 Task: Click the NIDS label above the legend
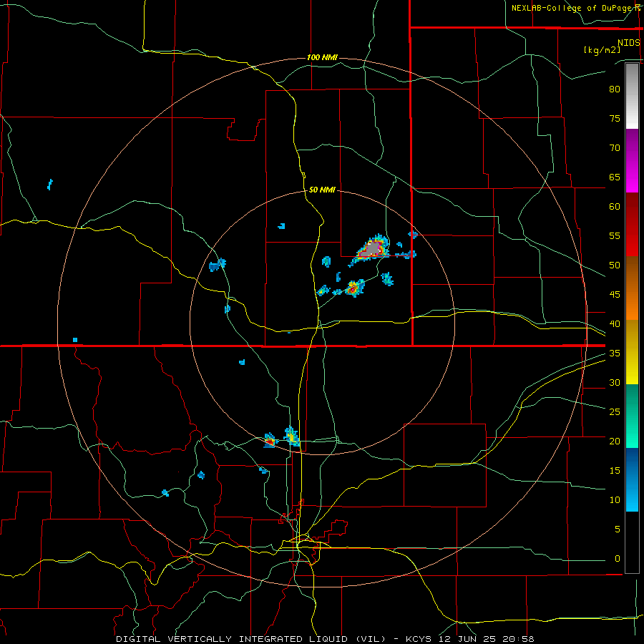coord(628,43)
